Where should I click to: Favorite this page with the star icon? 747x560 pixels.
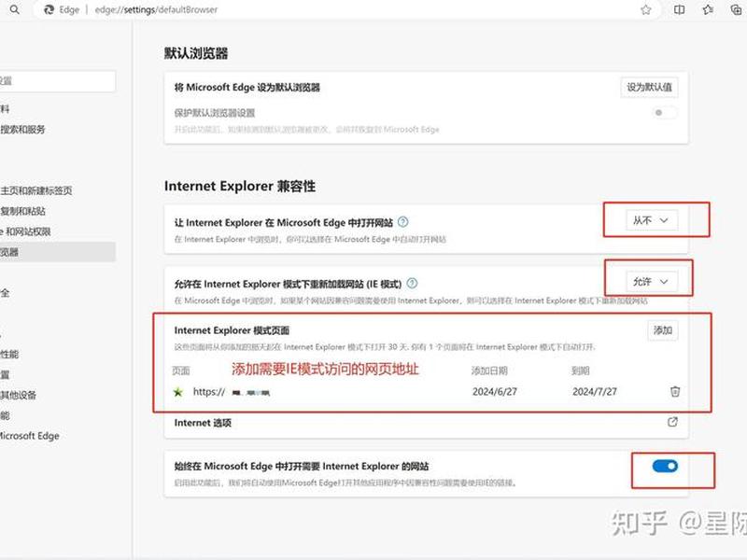pos(645,10)
